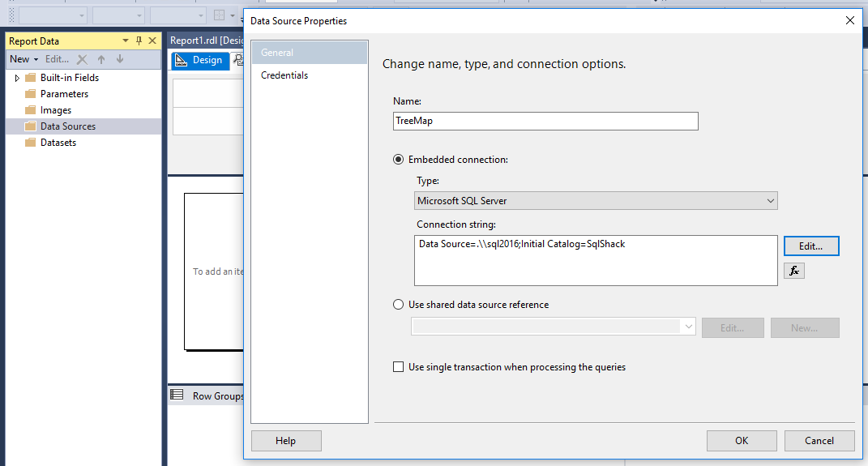Open the connection Type dropdown
The image size is (868, 466).
(x=596, y=200)
